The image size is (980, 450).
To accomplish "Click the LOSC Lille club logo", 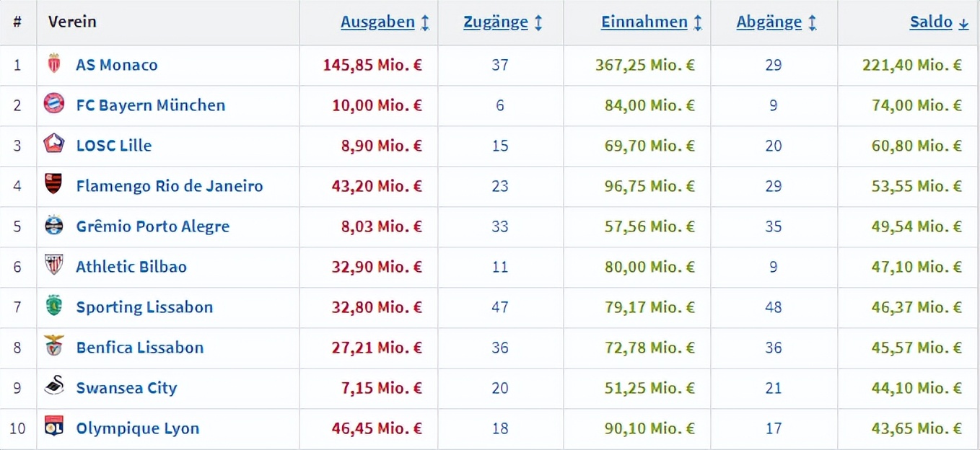I will (x=54, y=145).
